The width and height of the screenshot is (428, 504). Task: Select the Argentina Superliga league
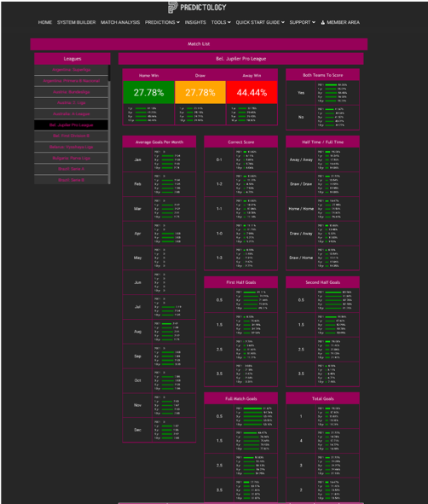[72, 70]
